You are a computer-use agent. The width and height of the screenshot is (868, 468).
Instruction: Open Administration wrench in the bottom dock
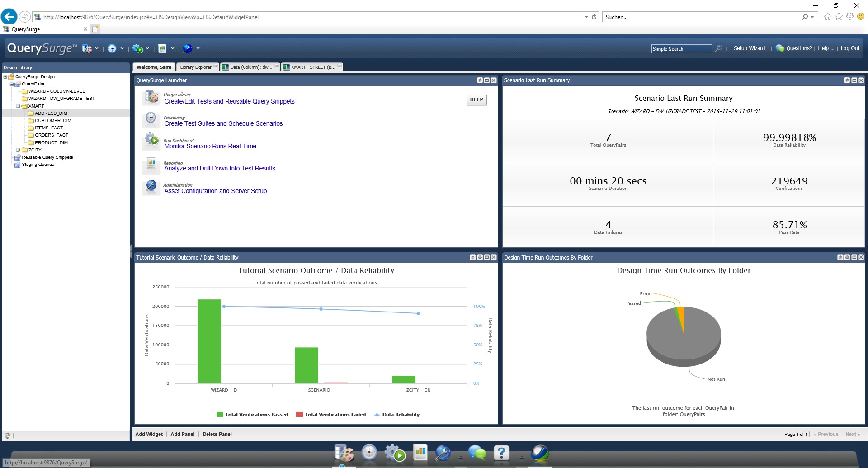pyautogui.click(x=443, y=453)
